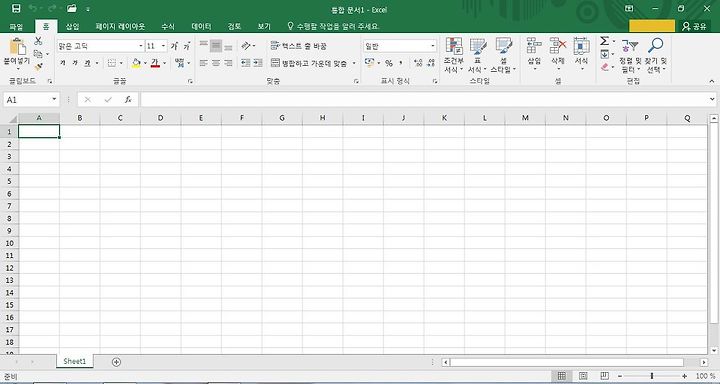Collapse the ribbon with the chevron
Screen dimensions: 720x384
712,81
